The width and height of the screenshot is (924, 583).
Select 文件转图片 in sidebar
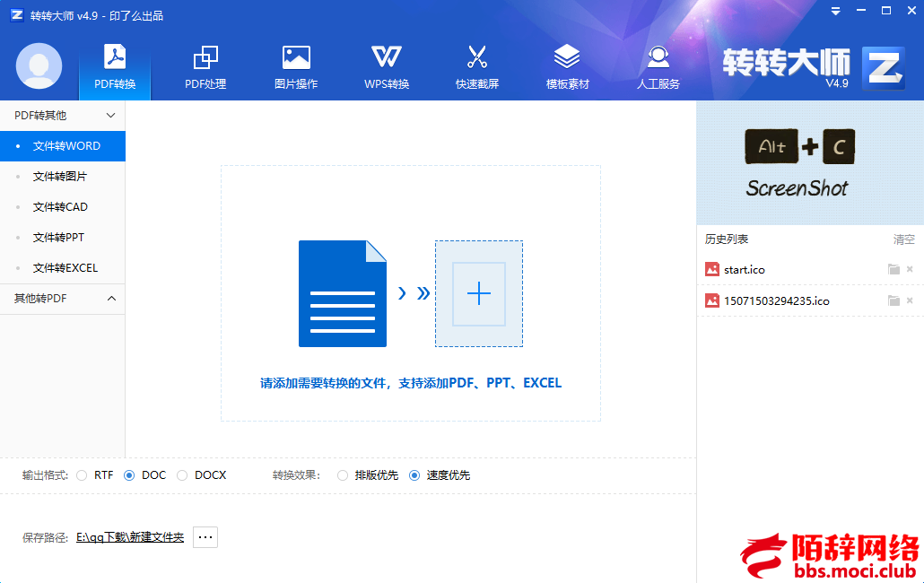[63, 177]
